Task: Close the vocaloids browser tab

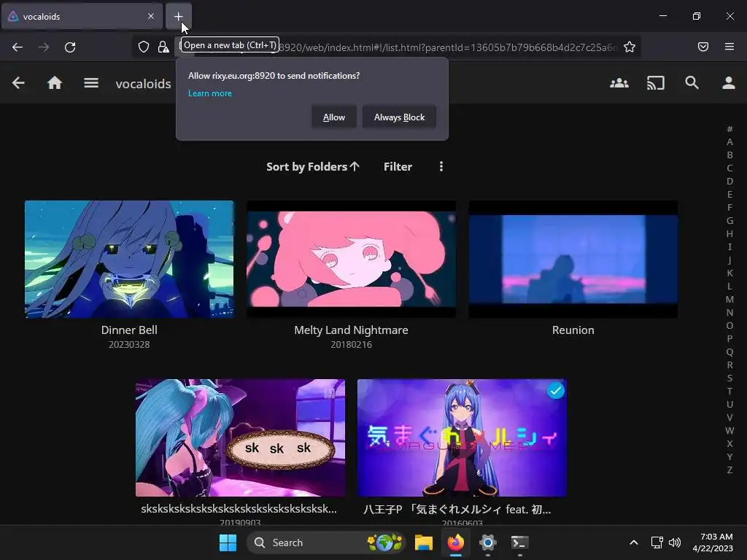Action: tap(151, 16)
